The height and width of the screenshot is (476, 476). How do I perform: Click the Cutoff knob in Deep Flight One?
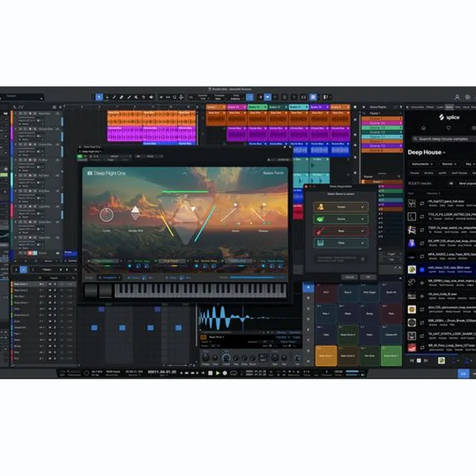[x=106, y=216]
